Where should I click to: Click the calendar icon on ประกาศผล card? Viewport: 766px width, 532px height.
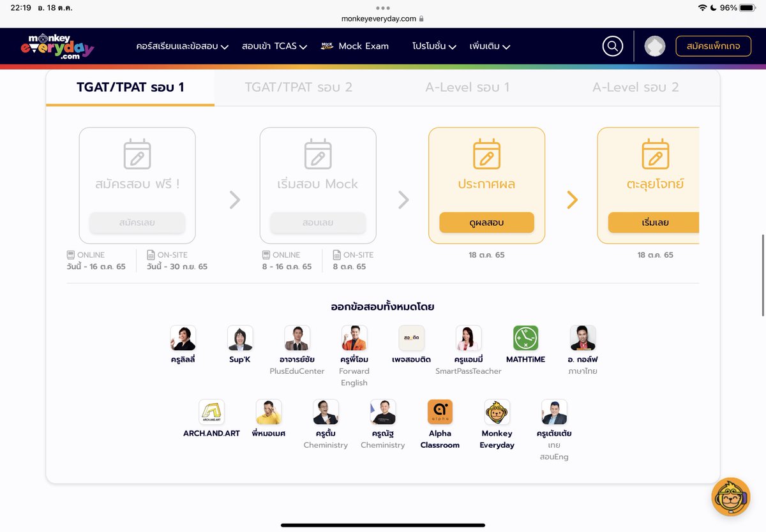pos(486,154)
